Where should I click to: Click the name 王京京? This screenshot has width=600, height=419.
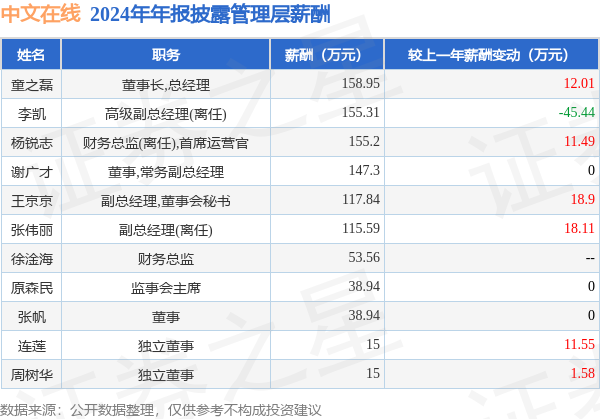pos(32,201)
